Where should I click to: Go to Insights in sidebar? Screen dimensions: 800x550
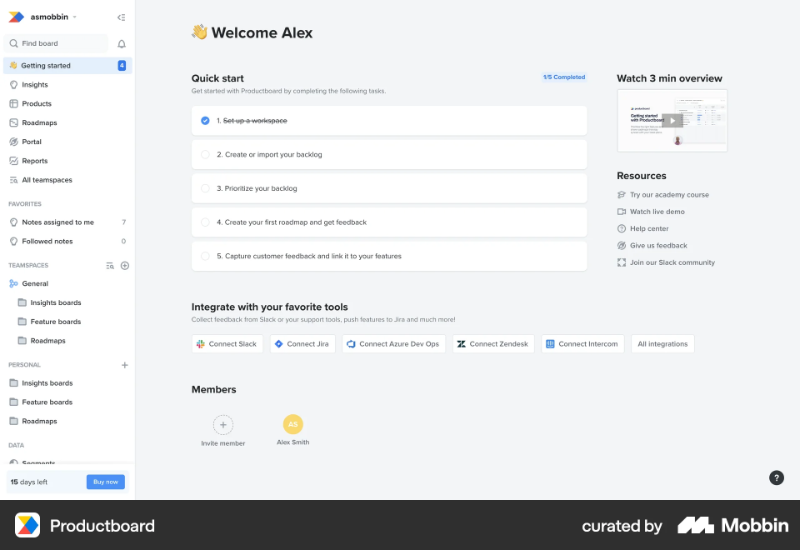(x=35, y=85)
